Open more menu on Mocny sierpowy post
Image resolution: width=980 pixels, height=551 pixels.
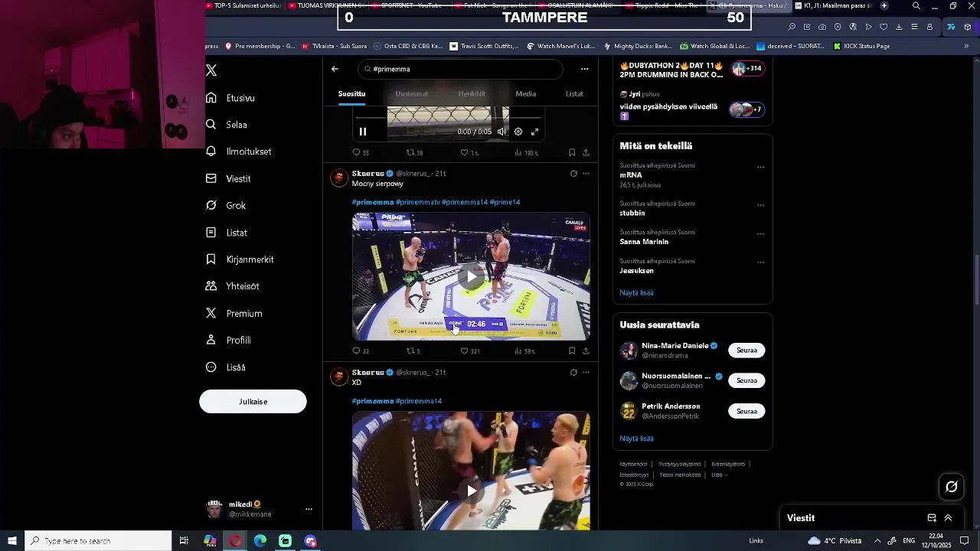[586, 174]
